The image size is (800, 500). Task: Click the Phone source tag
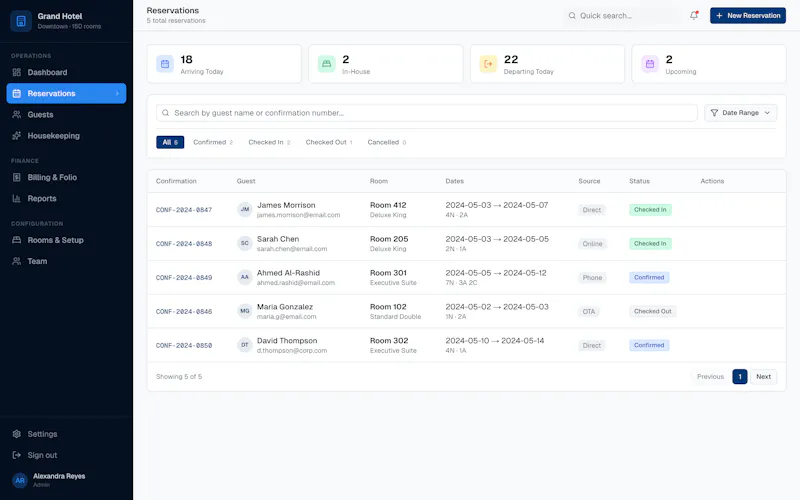point(592,278)
